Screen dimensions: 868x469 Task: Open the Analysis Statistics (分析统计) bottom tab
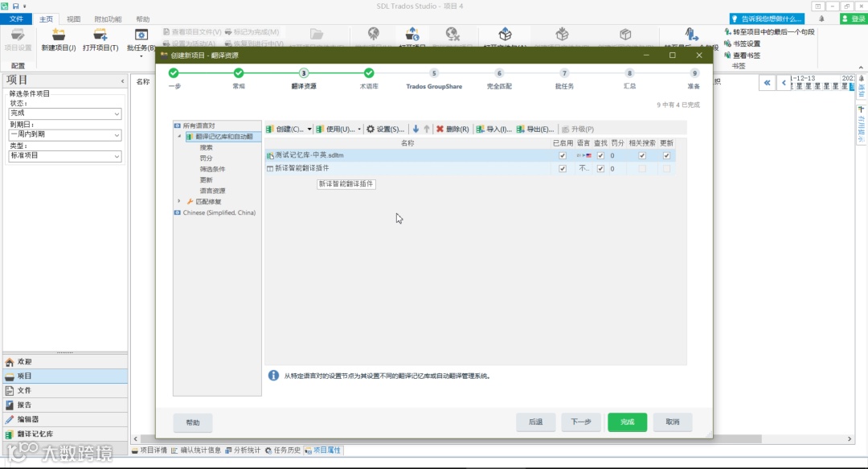(243, 450)
